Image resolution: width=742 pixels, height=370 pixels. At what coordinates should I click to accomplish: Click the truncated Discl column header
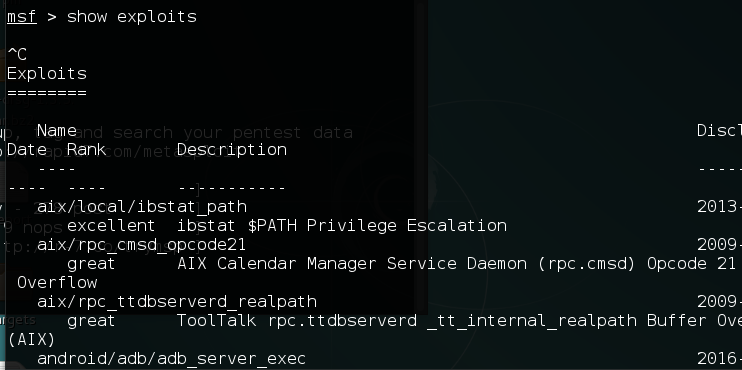[719, 131]
